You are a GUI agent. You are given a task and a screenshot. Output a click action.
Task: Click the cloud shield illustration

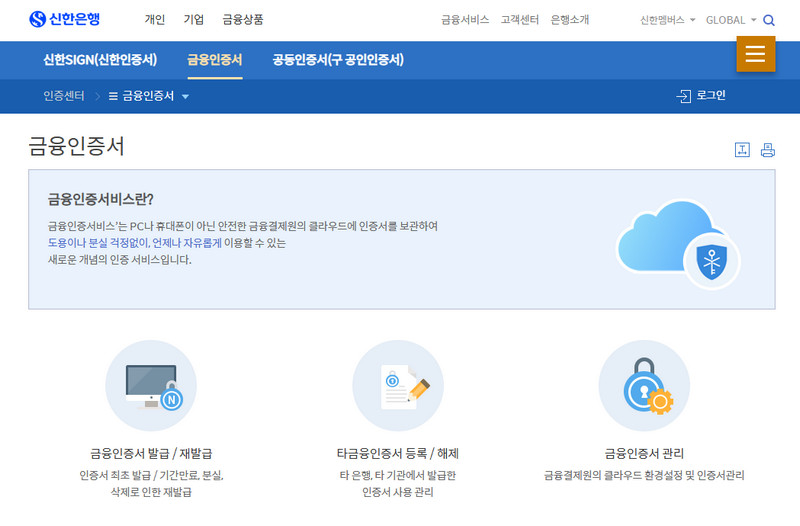tap(678, 244)
